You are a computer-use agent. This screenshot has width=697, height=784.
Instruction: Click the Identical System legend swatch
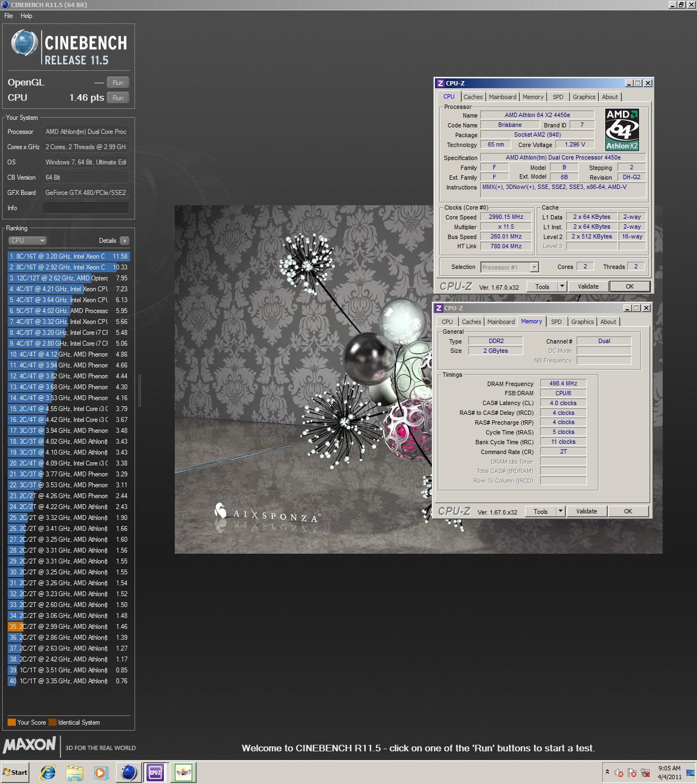click(x=52, y=722)
